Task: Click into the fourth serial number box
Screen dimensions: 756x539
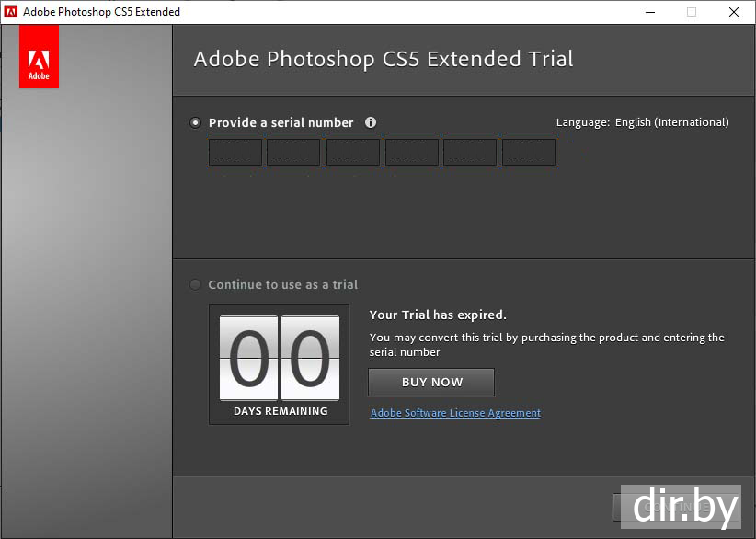Action: pyautogui.click(x=411, y=153)
